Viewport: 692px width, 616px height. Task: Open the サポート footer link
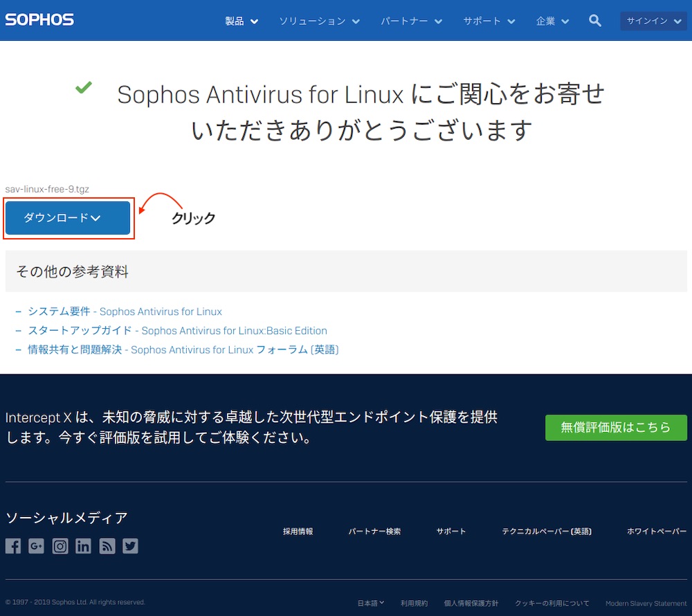[x=451, y=532]
